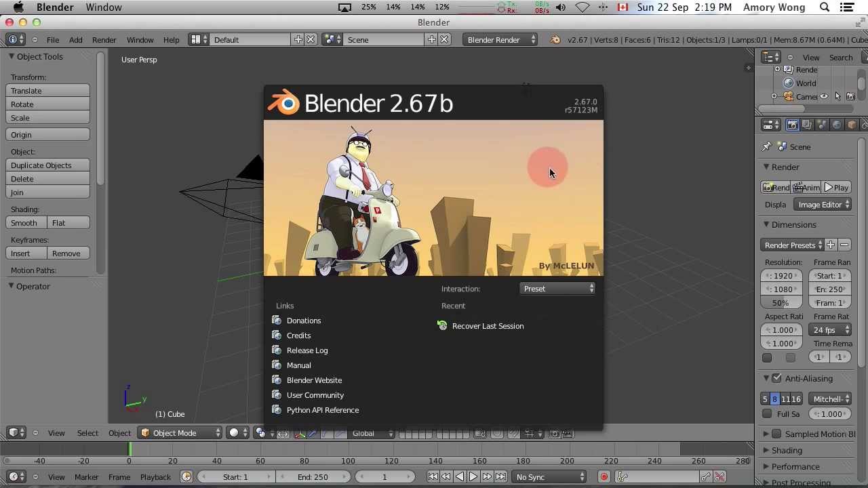Open the Playback menu in timeline
The image size is (868, 488).
[x=155, y=477]
